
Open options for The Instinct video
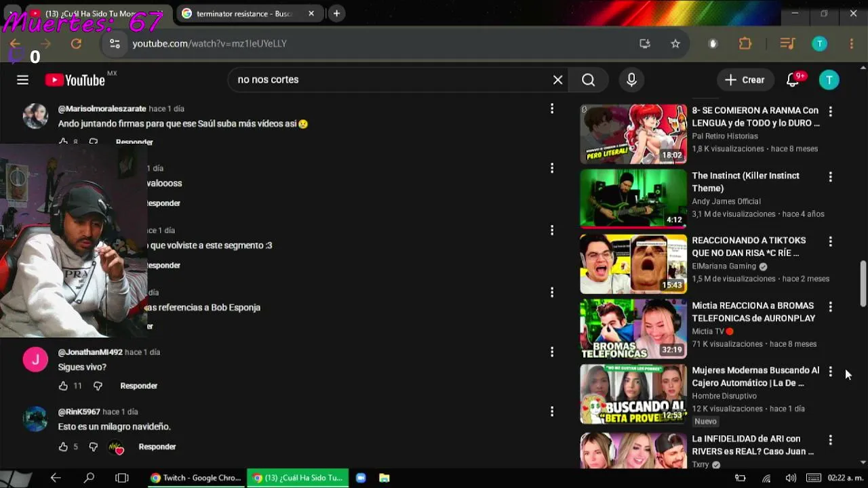[830, 176]
